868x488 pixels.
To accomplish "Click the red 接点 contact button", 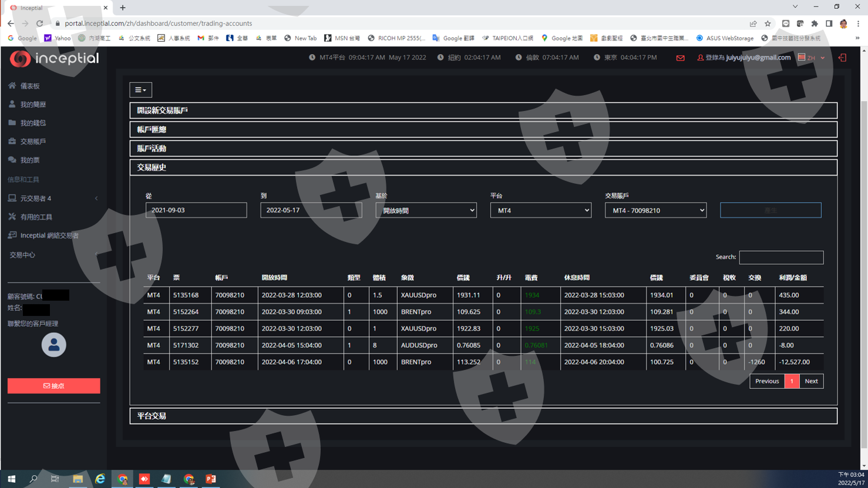I will 53,386.
